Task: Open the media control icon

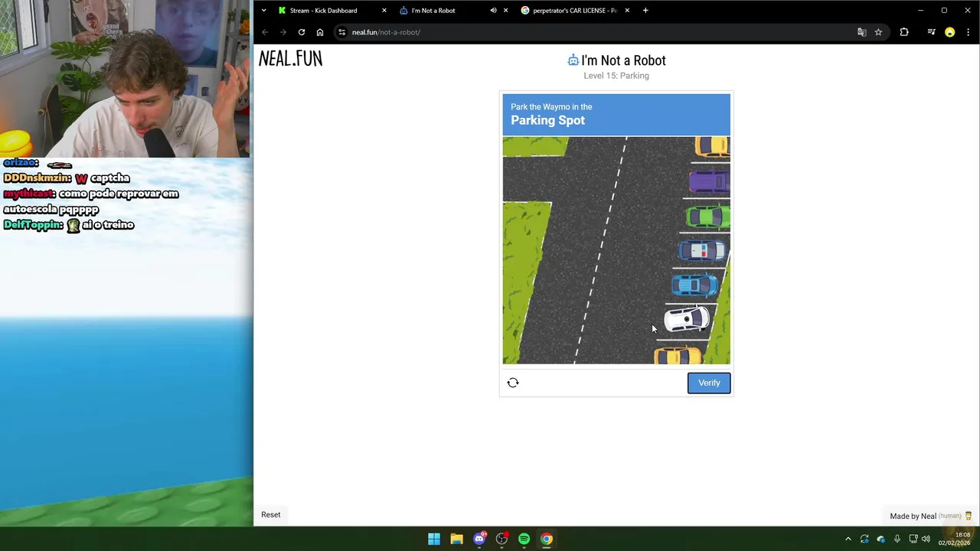Action: pyautogui.click(x=931, y=32)
